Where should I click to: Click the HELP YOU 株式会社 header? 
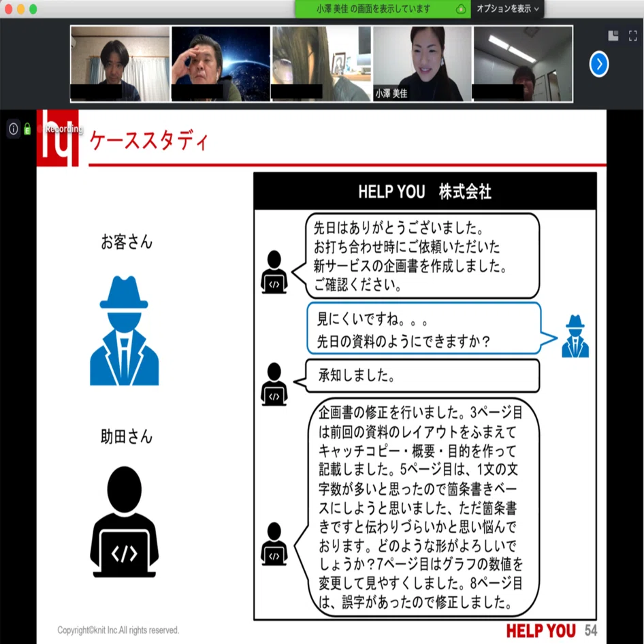pos(425,191)
